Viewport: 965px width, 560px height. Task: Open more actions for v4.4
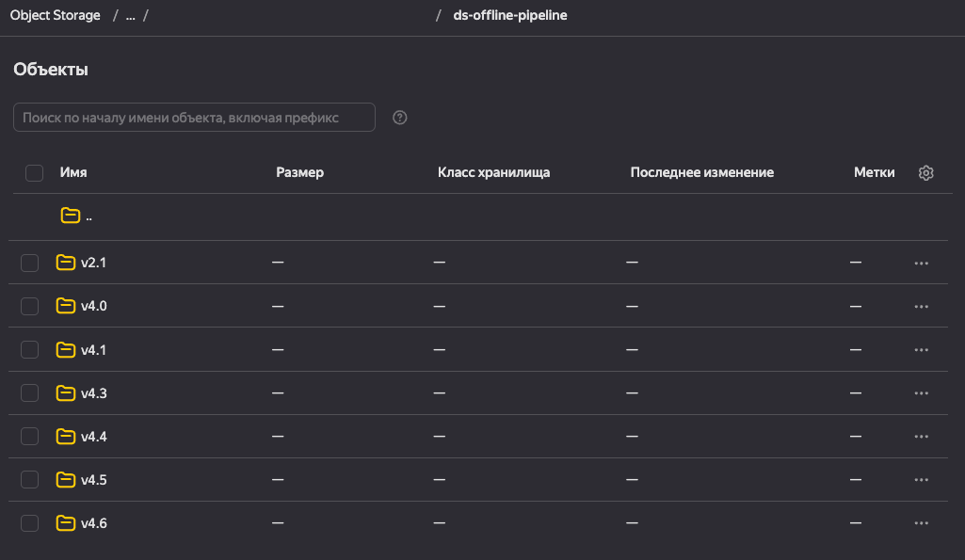pyautogui.click(x=922, y=437)
